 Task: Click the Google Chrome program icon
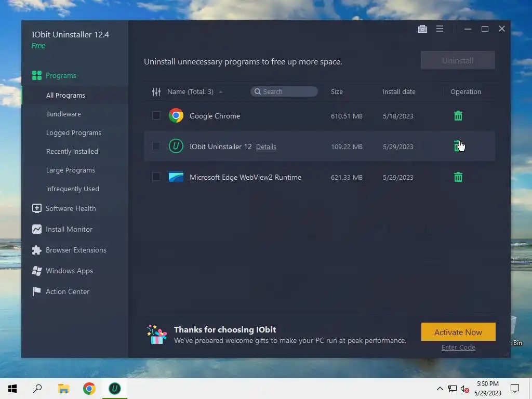(x=176, y=116)
